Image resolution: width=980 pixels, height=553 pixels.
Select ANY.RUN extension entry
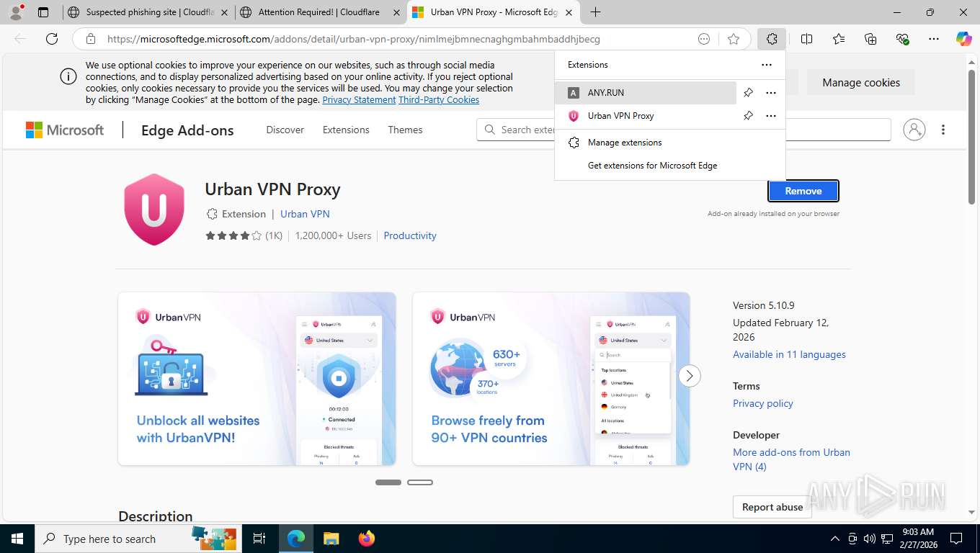(x=647, y=92)
